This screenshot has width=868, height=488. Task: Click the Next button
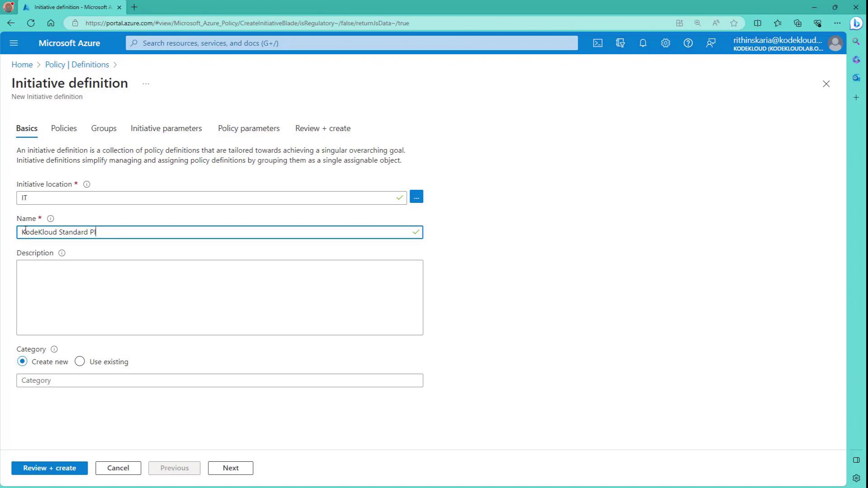(x=231, y=468)
